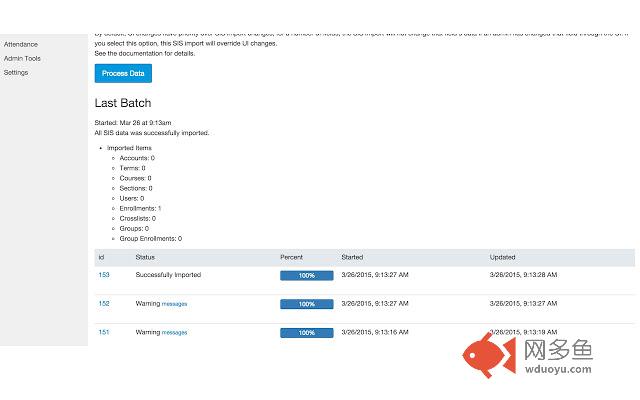Select the Enrollments: 1 imported item
The height and width of the screenshot is (400, 640).
pos(140,208)
